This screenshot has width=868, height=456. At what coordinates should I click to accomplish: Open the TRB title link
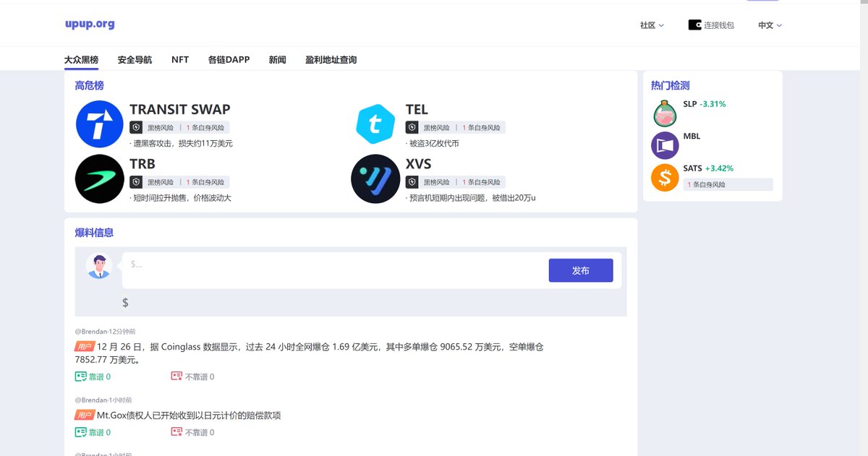142,163
